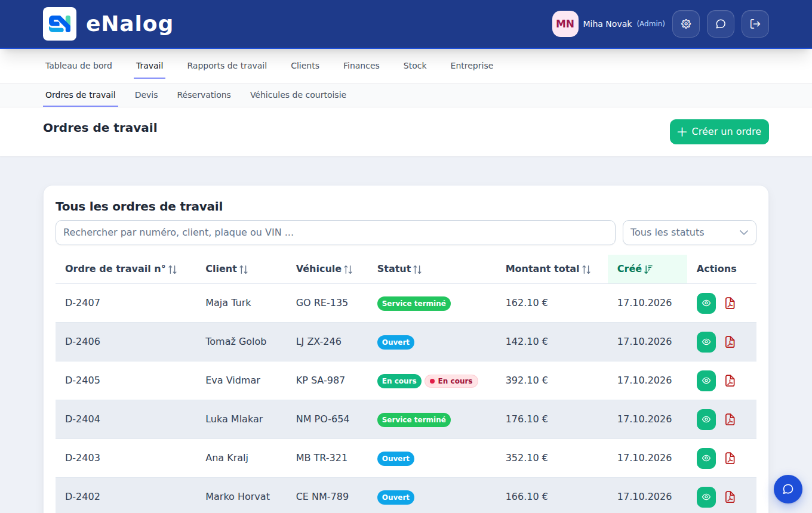The image size is (812, 513).
Task: View work order D-2407 details
Action: tap(706, 303)
